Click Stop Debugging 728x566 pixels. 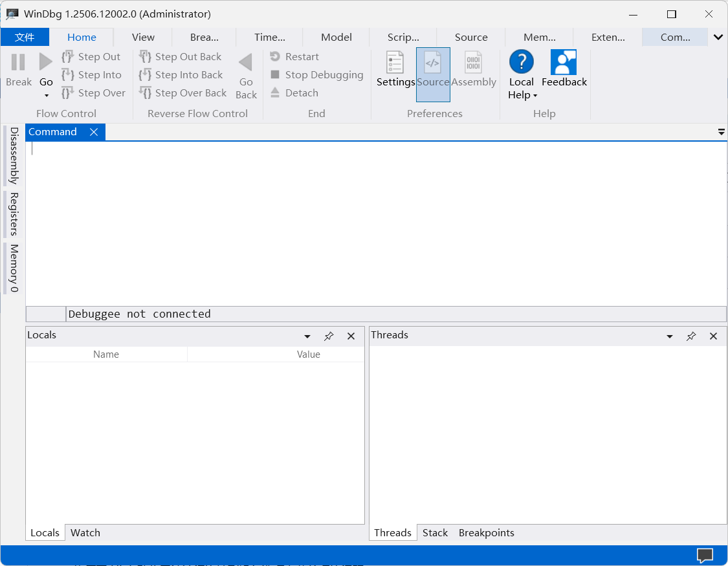[316, 74]
